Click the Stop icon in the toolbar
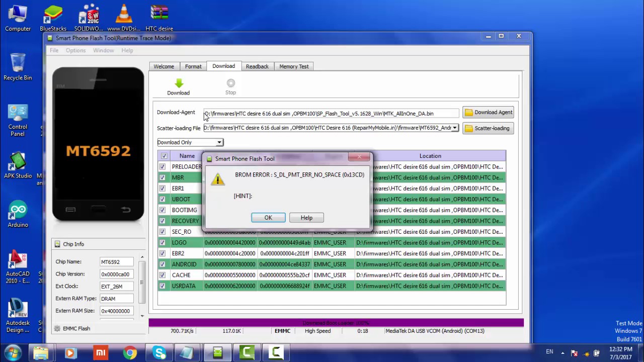Image resolution: width=644 pixels, height=362 pixels. pyautogui.click(x=230, y=83)
